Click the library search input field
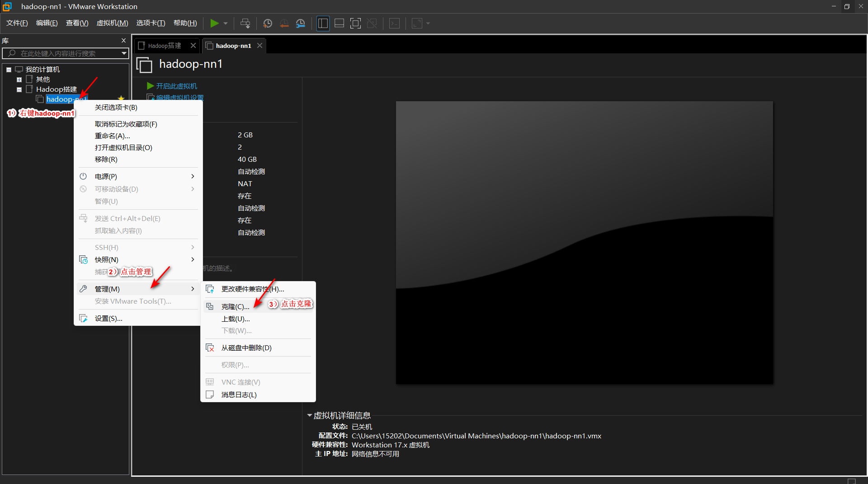 (63, 53)
